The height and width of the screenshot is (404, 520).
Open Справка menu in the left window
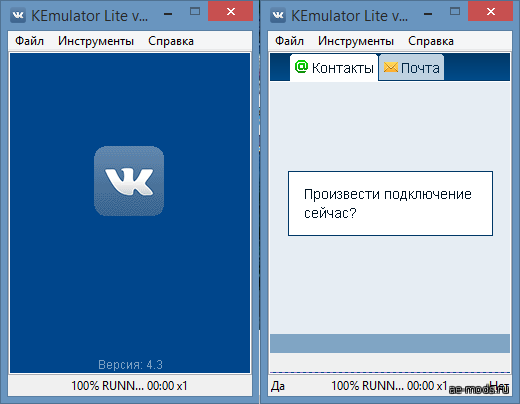click(x=171, y=41)
